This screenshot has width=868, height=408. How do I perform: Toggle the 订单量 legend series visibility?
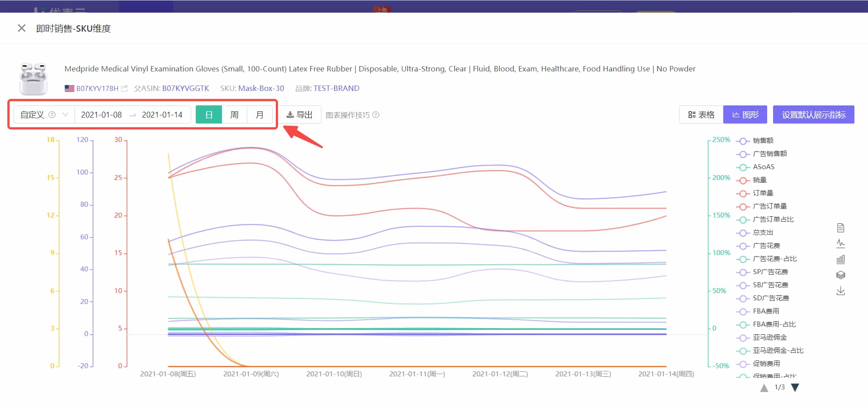[x=763, y=193]
